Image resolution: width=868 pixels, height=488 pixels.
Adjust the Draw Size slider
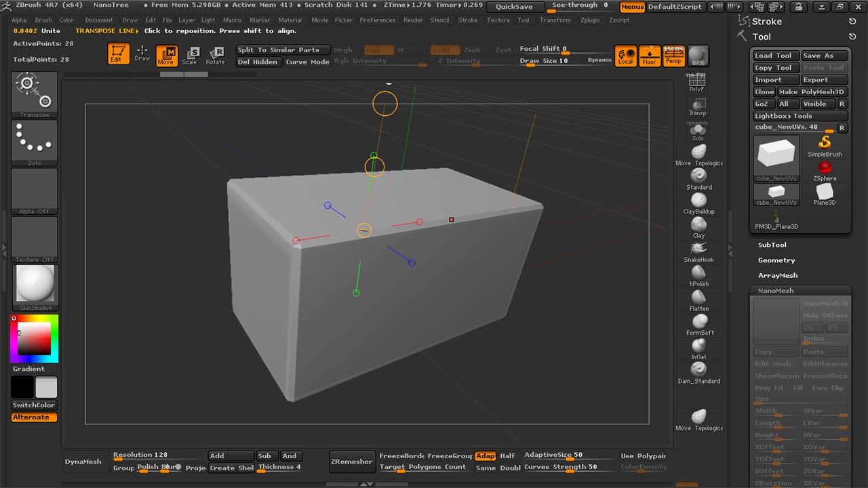566,62
